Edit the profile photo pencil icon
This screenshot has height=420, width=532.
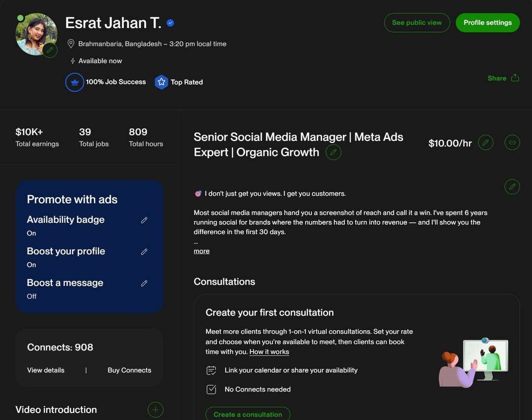click(x=50, y=50)
